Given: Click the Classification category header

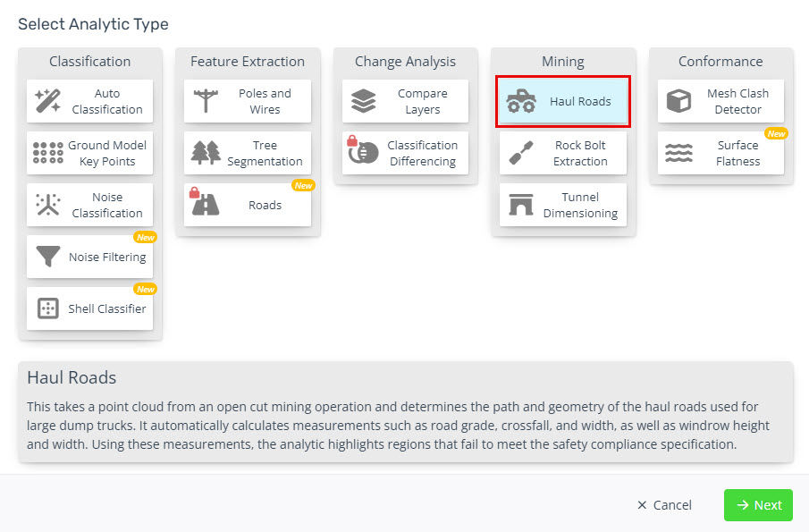Looking at the screenshot, I should pos(89,62).
